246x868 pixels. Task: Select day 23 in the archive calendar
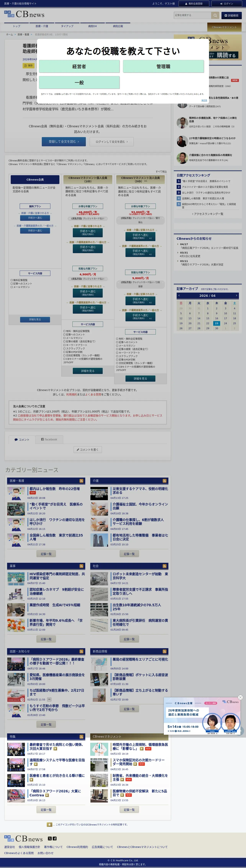click(x=217, y=323)
